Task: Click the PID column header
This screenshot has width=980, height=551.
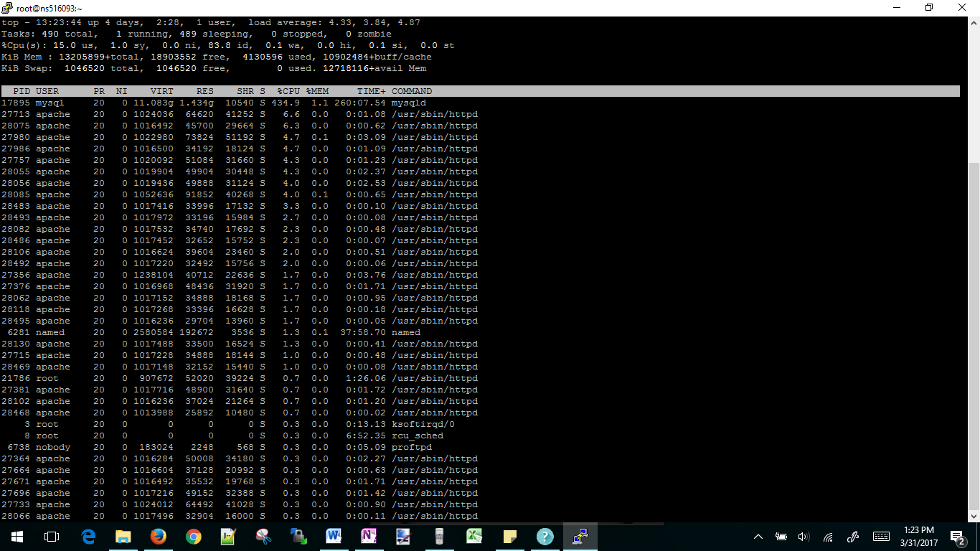Action: tap(22, 91)
